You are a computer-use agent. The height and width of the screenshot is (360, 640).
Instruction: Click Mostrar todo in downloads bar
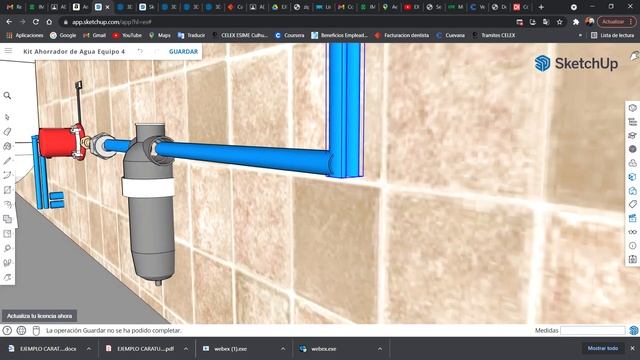pyautogui.click(x=602, y=348)
